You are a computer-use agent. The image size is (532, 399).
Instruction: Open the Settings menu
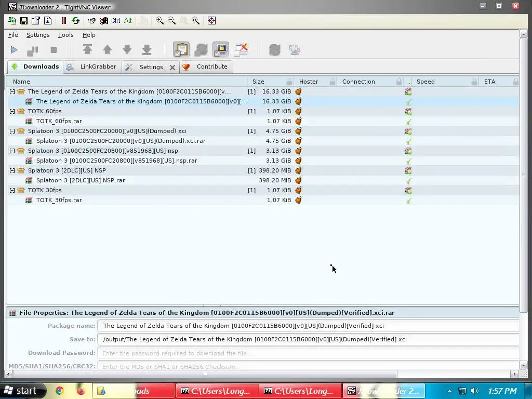click(38, 35)
